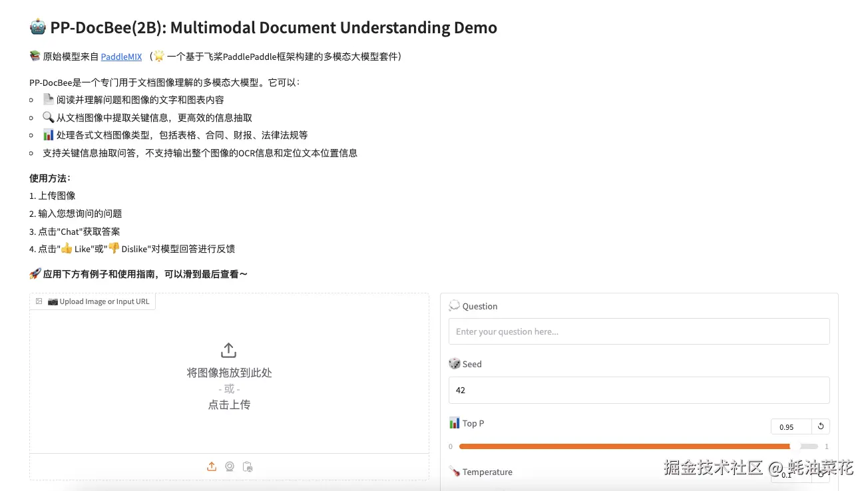Click the Top P slider track
The image size is (868, 491).
coord(638,446)
